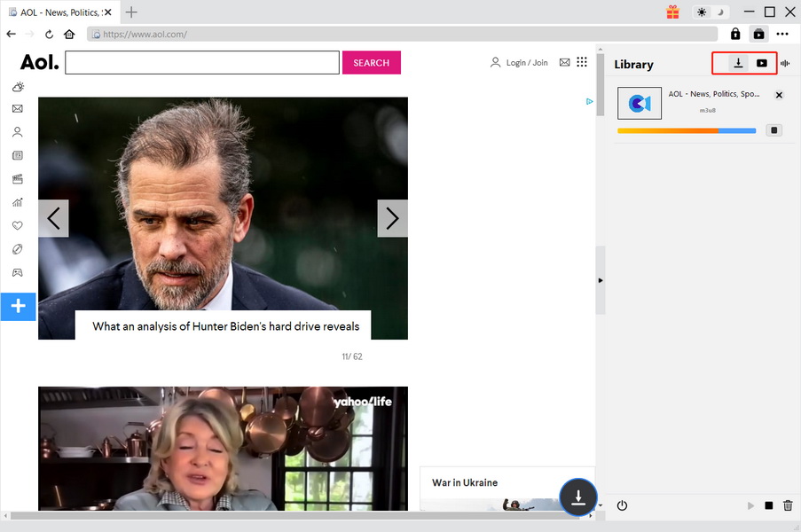This screenshot has width=801, height=532.
Task: Stop the AOL download in progress
Action: 774,130
